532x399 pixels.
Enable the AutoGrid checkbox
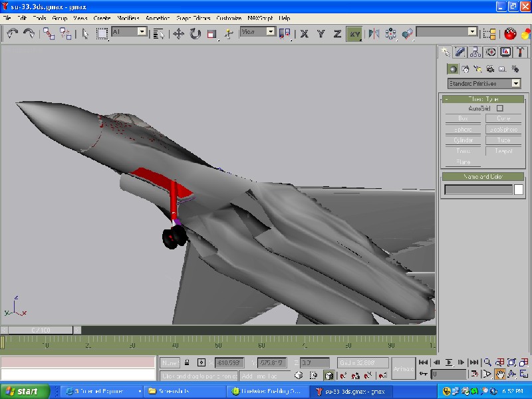coord(500,108)
